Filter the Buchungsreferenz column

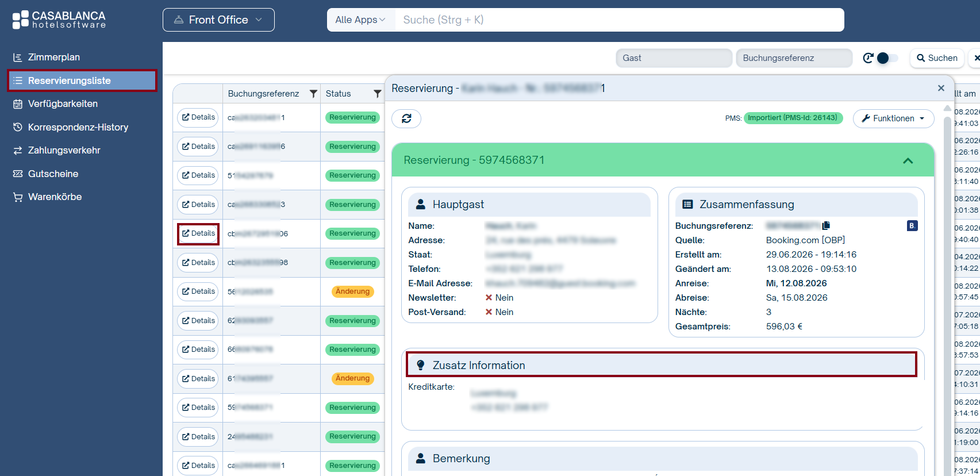tap(313, 94)
